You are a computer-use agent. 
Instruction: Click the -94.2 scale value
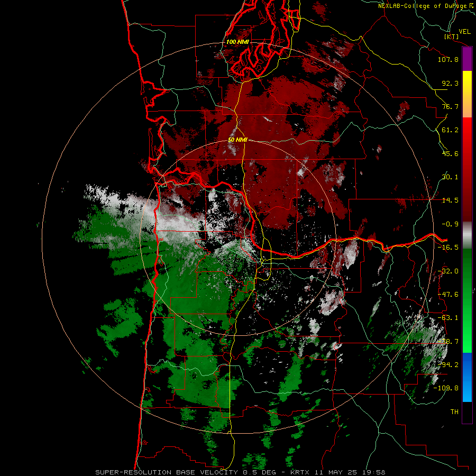click(x=448, y=364)
